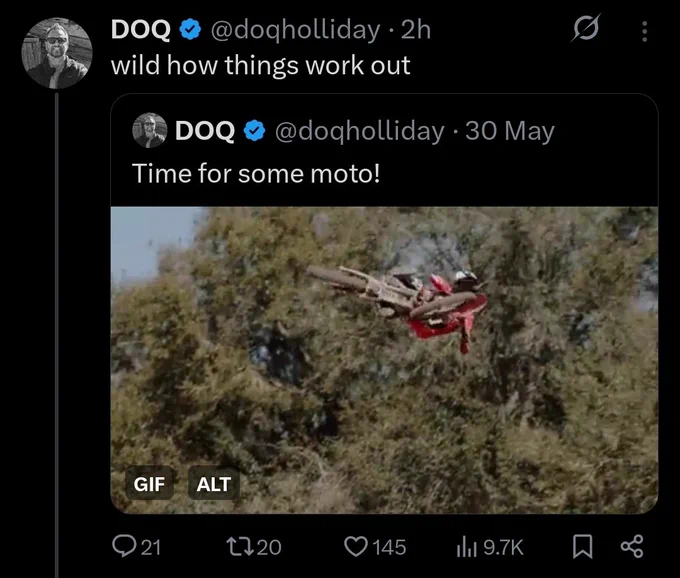Click the verified badge in the quoted tweet
The height and width of the screenshot is (578, 680).
coord(255,131)
